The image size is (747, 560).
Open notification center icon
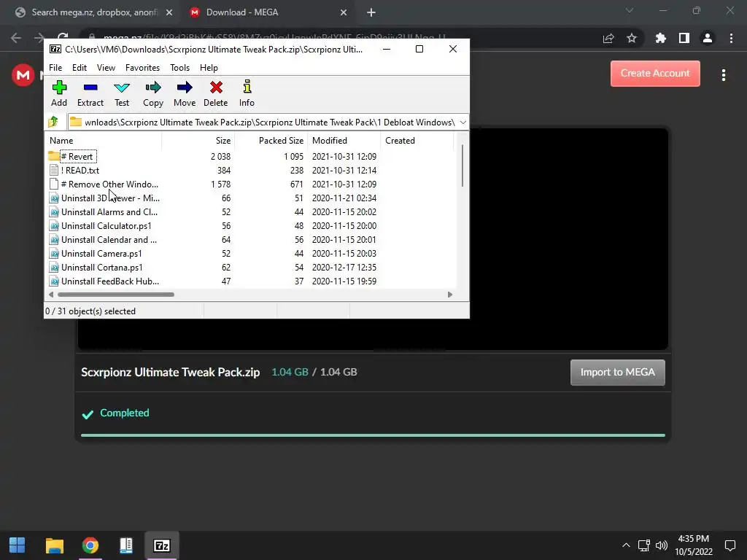(x=729, y=545)
